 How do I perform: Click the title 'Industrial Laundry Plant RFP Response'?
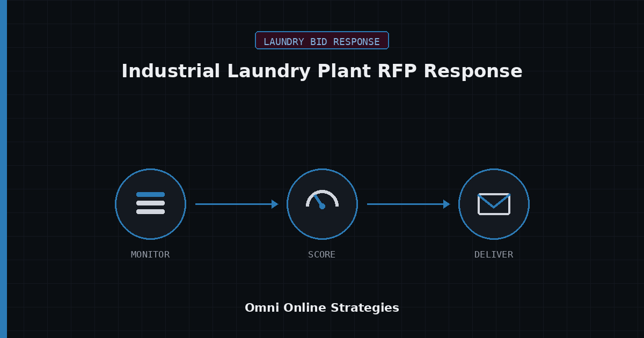[322, 71]
